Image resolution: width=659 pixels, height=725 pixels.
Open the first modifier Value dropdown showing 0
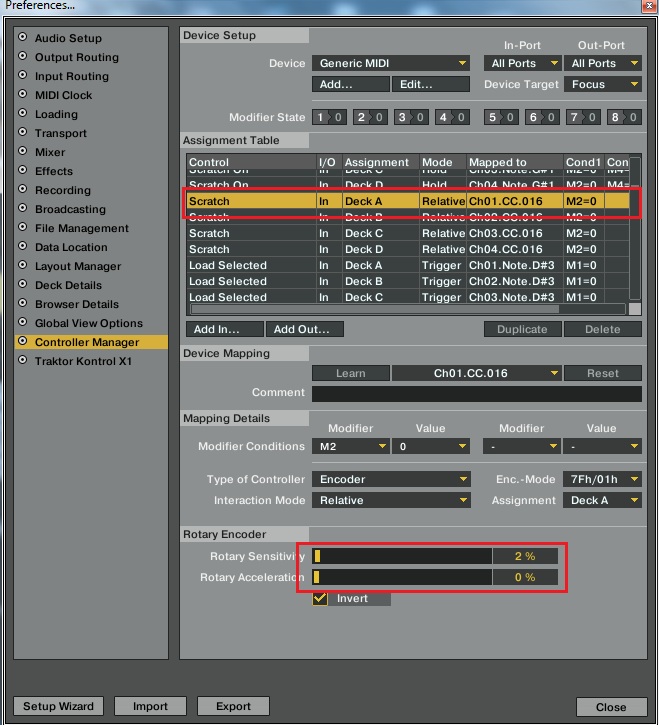coord(431,446)
